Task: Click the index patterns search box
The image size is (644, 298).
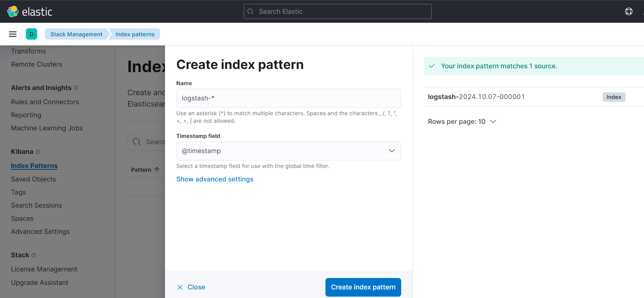Action: 146,142
